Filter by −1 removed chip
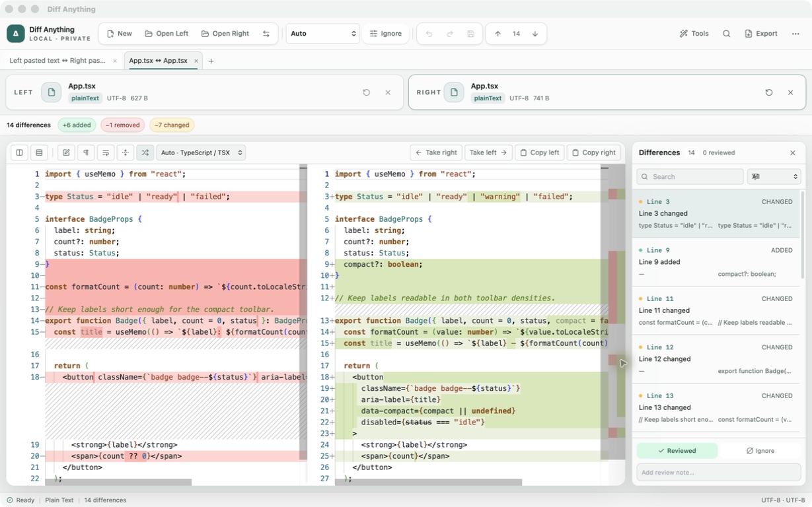The width and height of the screenshot is (812, 507). [x=123, y=125]
